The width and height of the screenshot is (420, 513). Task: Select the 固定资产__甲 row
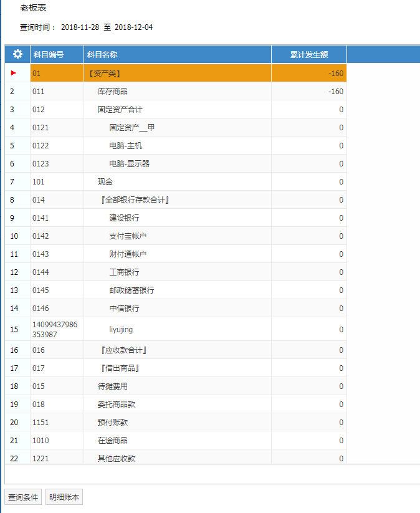(176, 127)
